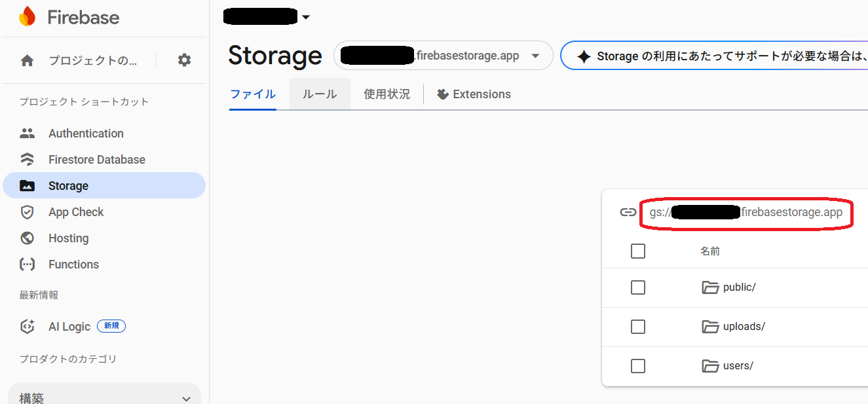Screen dimensions: 868x404
Task: Go to Firestore Database in sidebar
Action: [x=96, y=160]
